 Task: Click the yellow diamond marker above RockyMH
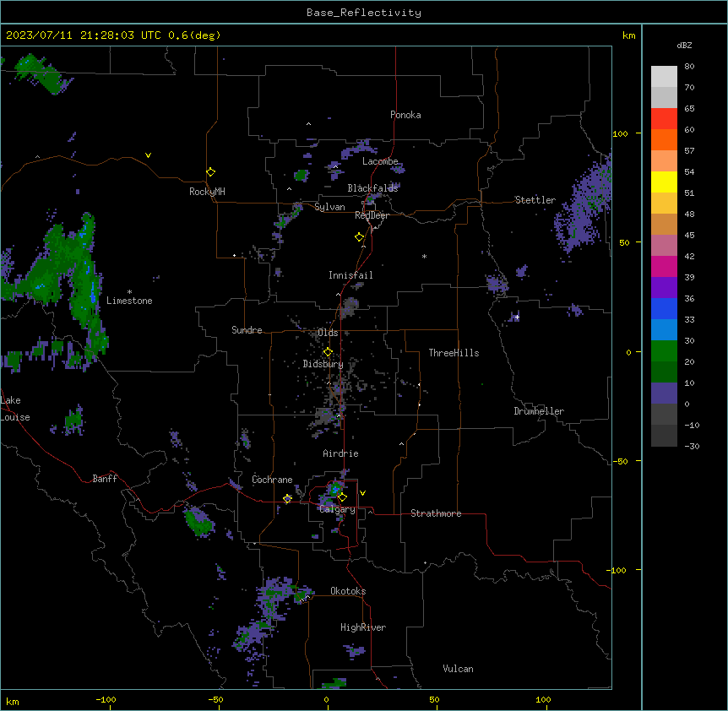pyautogui.click(x=210, y=172)
